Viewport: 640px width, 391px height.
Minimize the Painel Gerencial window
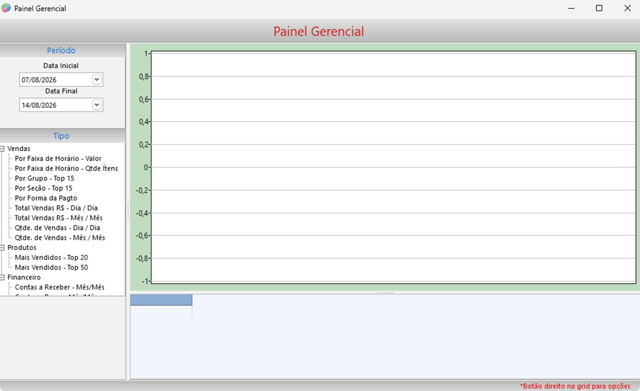pos(571,8)
